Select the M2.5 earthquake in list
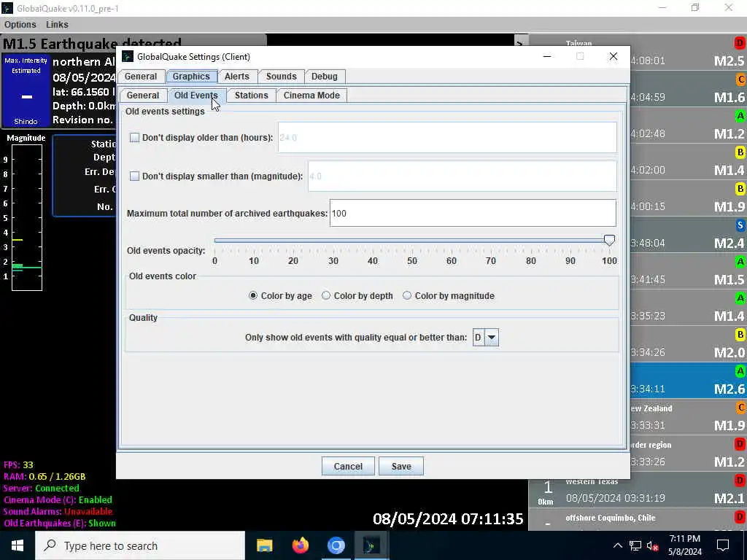 688,52
